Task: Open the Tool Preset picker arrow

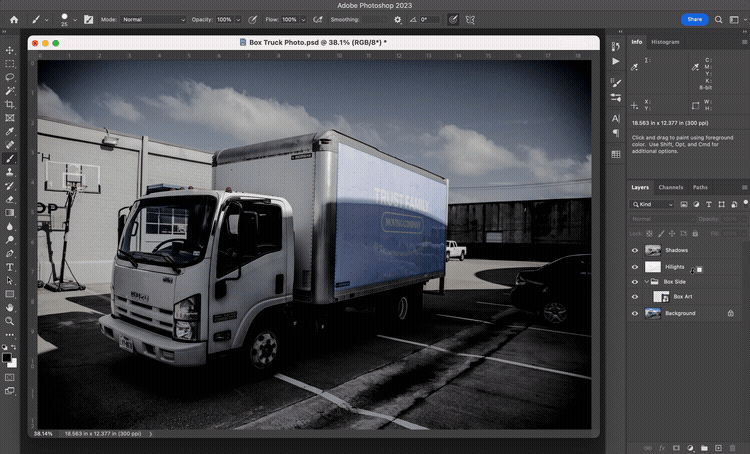Action: pyautogui.click(x=46, y=20)
